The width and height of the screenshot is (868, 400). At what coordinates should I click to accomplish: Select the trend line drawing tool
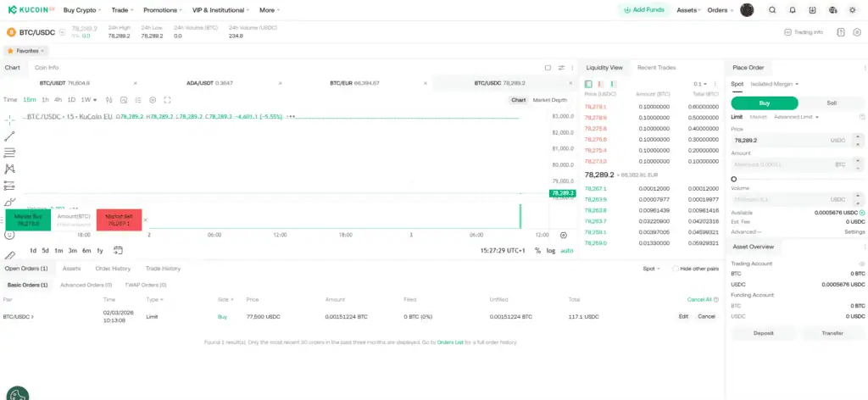coord(9,136)
